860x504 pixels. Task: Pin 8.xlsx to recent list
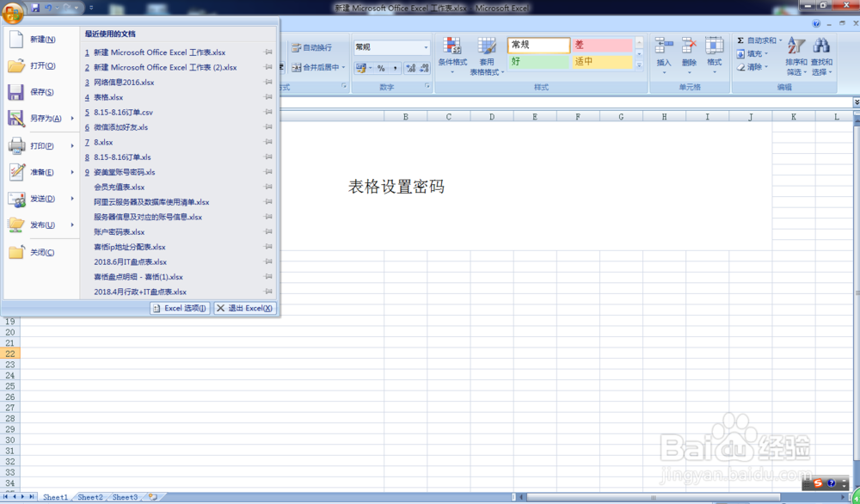point(268,142)
